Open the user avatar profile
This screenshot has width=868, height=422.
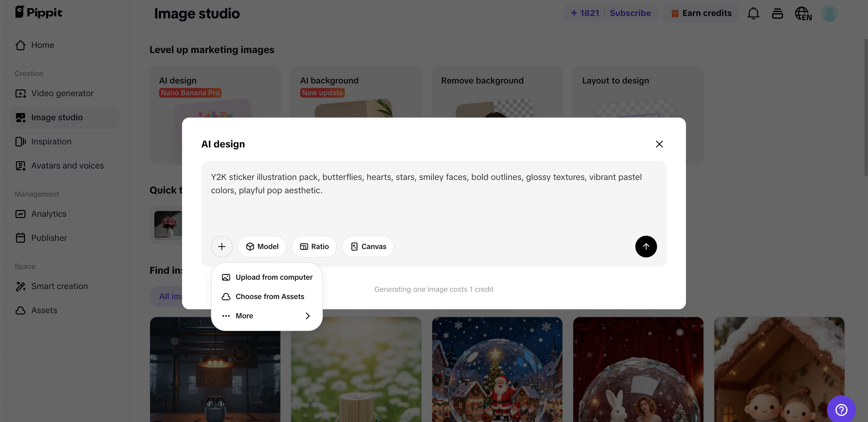pos(829,14)
